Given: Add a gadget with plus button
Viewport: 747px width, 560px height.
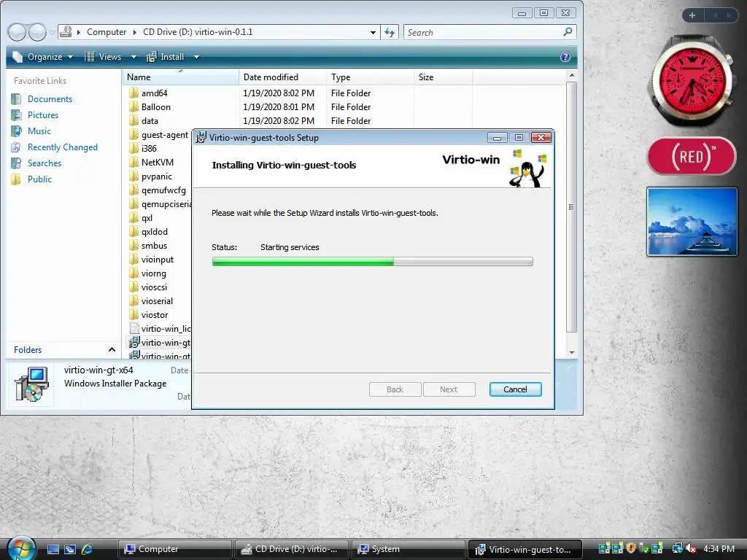Looking at the screenshot, I should [x=692, y=16].
